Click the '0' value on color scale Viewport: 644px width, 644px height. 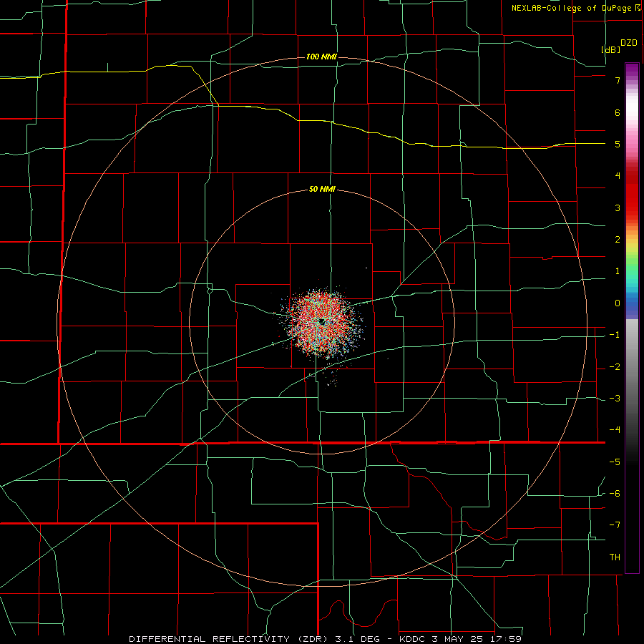[x=618, y=303]
